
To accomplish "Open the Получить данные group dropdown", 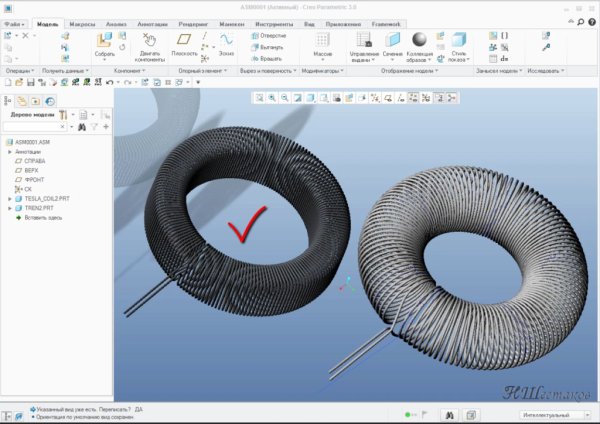I will 65,71.
